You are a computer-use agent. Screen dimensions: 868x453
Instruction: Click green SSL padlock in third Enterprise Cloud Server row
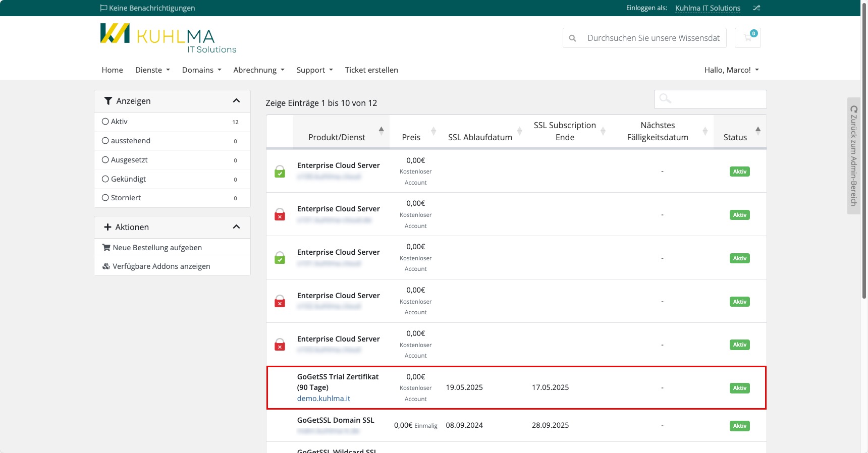(280, 258)
